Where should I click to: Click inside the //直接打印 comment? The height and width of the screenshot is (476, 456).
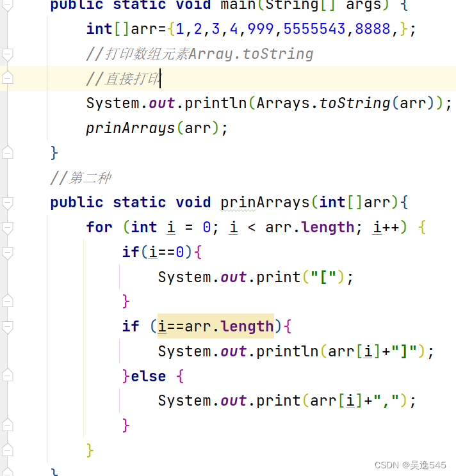123,79
